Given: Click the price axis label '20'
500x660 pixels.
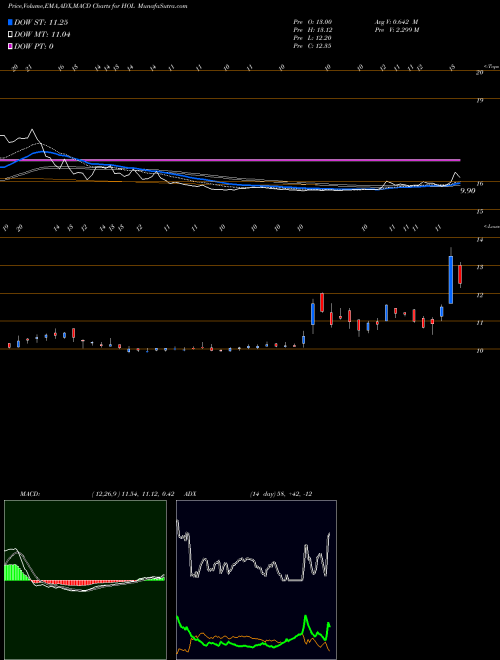Looking at the screenshot, I should (479, 73).
